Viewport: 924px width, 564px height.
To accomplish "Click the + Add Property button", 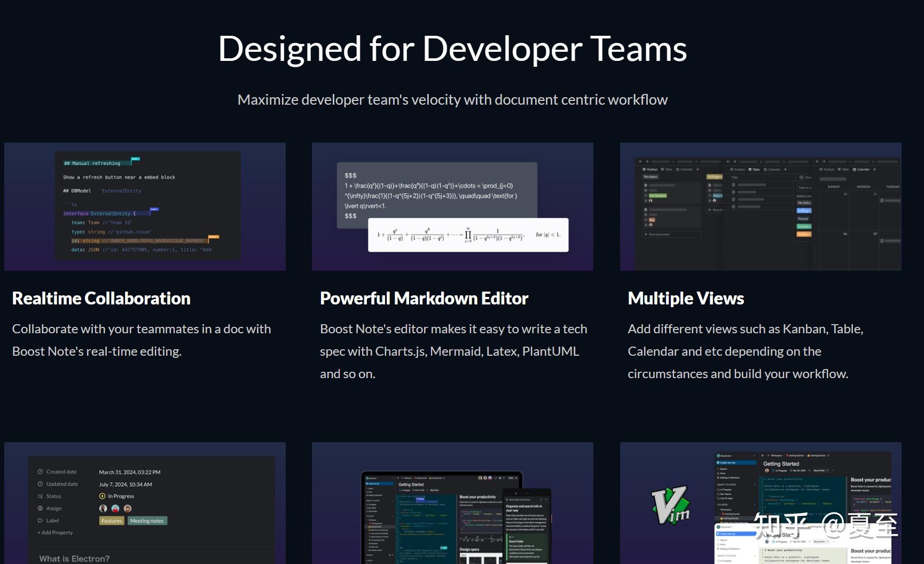I will 56,532.
